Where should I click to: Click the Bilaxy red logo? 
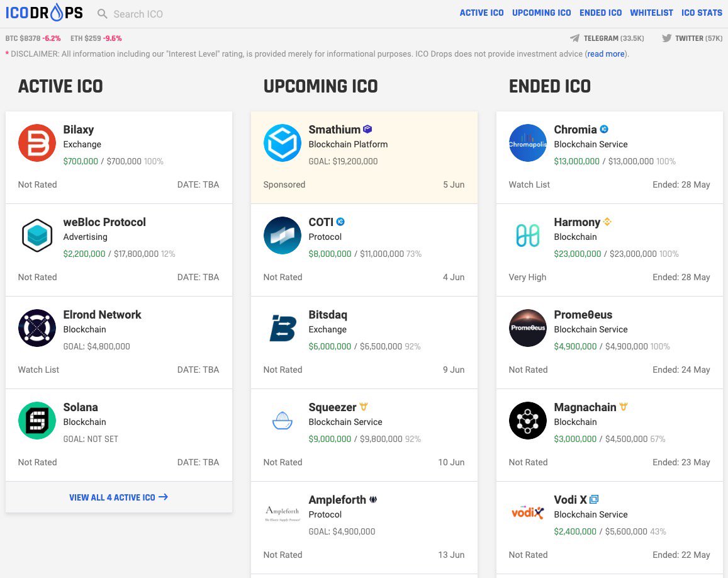37,143
